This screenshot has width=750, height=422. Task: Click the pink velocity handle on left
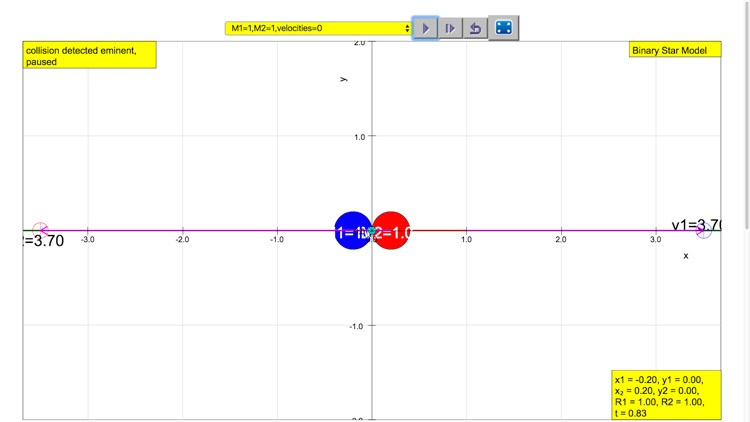click(40, 231)
